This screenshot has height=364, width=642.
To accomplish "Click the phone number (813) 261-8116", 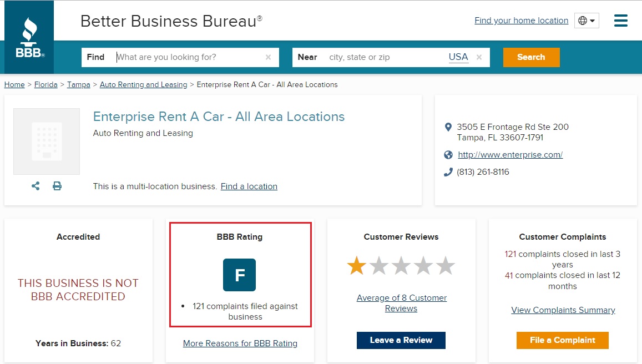I will 483,172.
